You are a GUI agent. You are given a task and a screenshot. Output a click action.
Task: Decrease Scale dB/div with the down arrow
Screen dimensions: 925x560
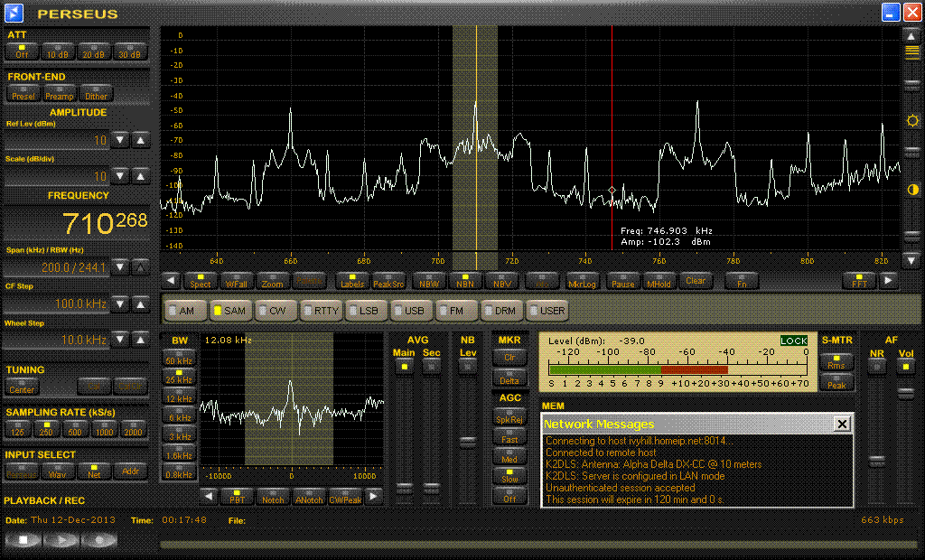click(x=120, y=176)
